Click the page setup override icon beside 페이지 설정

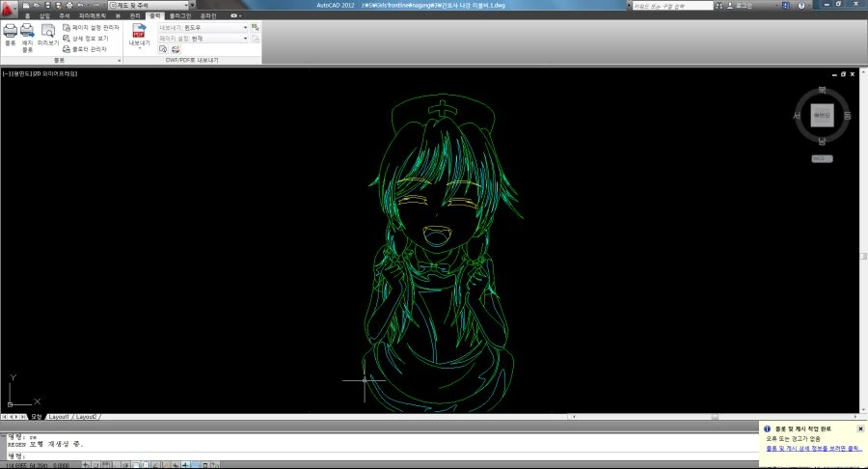click(x=256, y=39)
